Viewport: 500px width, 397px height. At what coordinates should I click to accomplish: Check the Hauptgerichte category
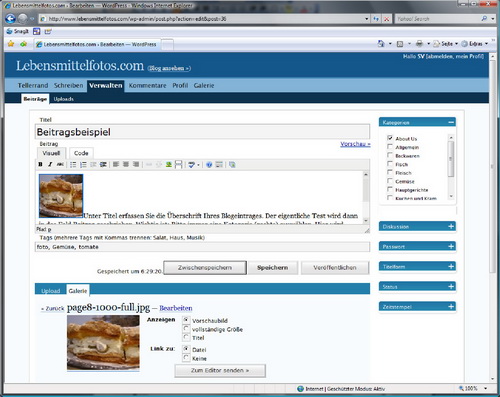pos(390,189)
